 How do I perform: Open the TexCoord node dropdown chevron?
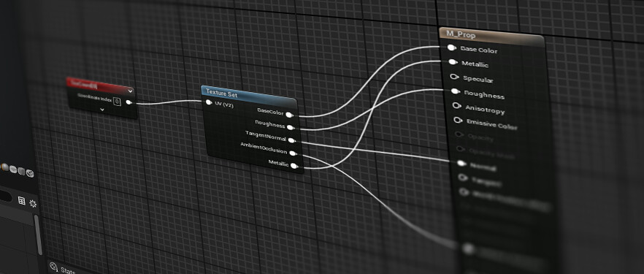[130, 91]
